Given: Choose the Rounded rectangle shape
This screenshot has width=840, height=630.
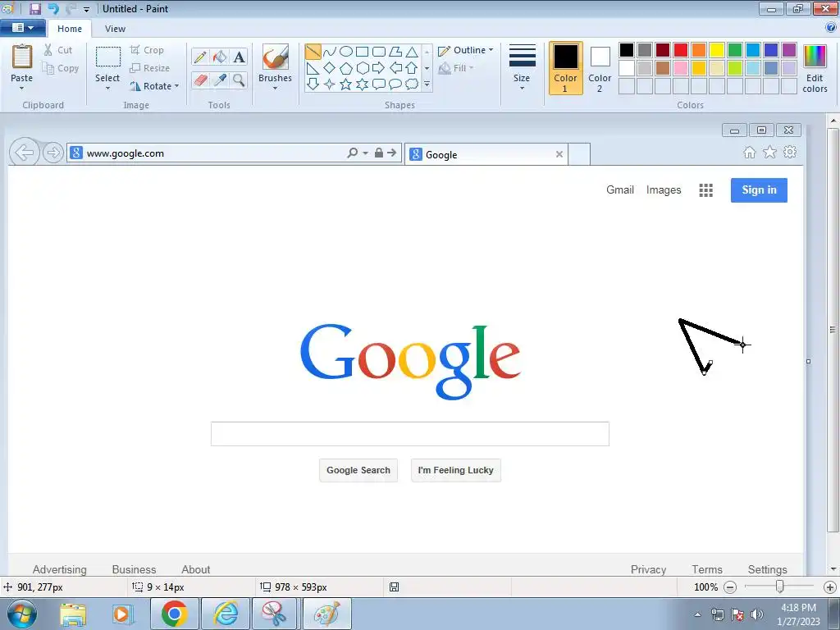Looking at the screenshot, I should (379, 52).
